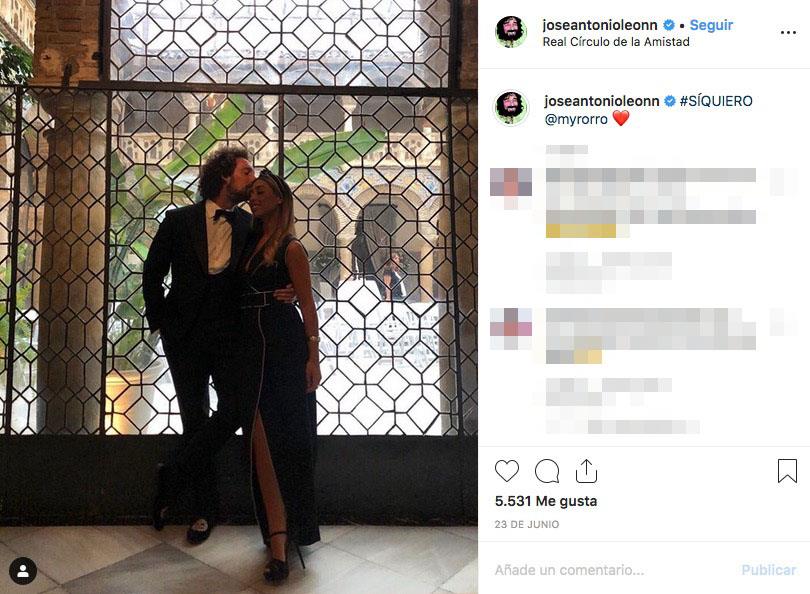Follow the account with Seguir
Viewport: 810px width, 594px height.
[x=711, y=25]
